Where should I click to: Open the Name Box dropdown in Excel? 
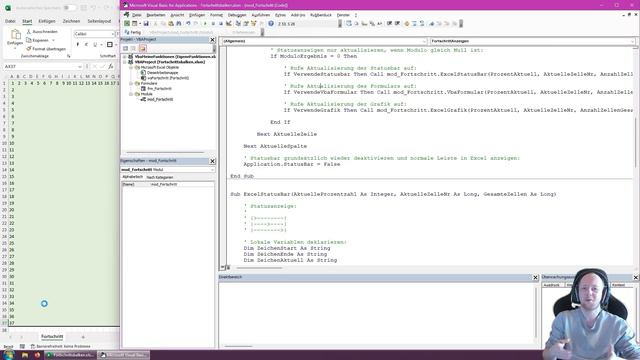80,66
